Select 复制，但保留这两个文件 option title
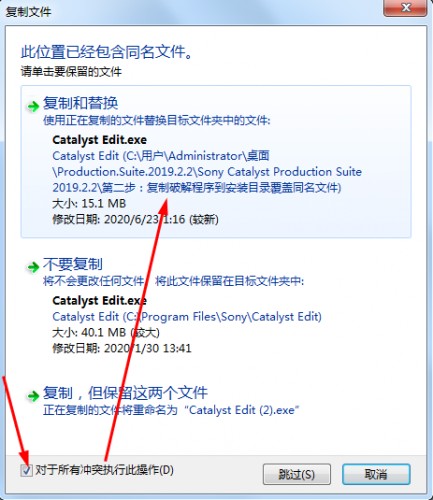This screenshot has height=500, width=433. tap(125, 393)
